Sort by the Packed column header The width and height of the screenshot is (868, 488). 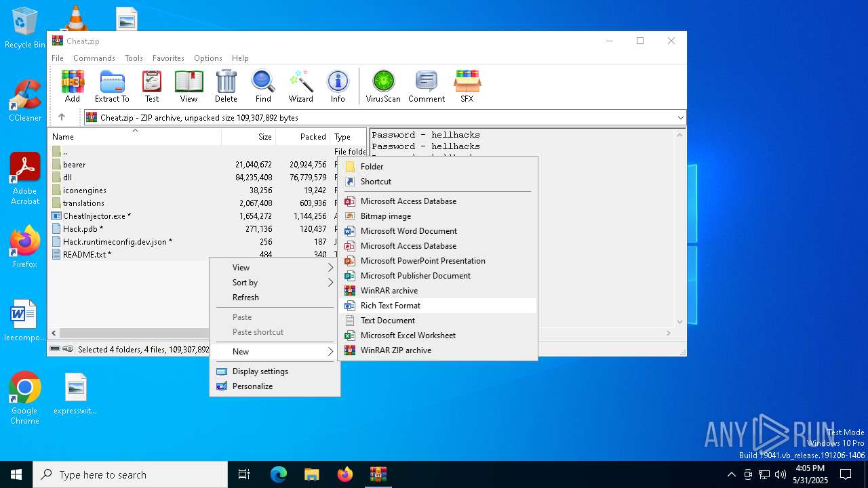302,137
